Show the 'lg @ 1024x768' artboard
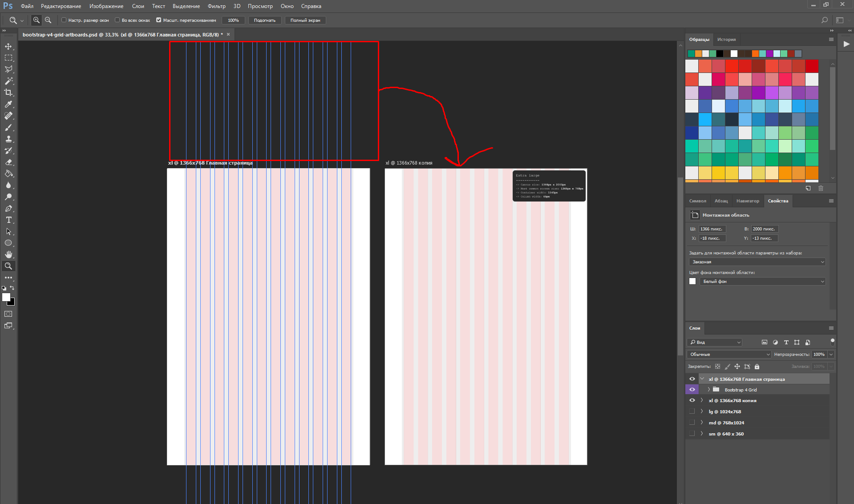This screenshot has width=854, height=504. [692, 411]
